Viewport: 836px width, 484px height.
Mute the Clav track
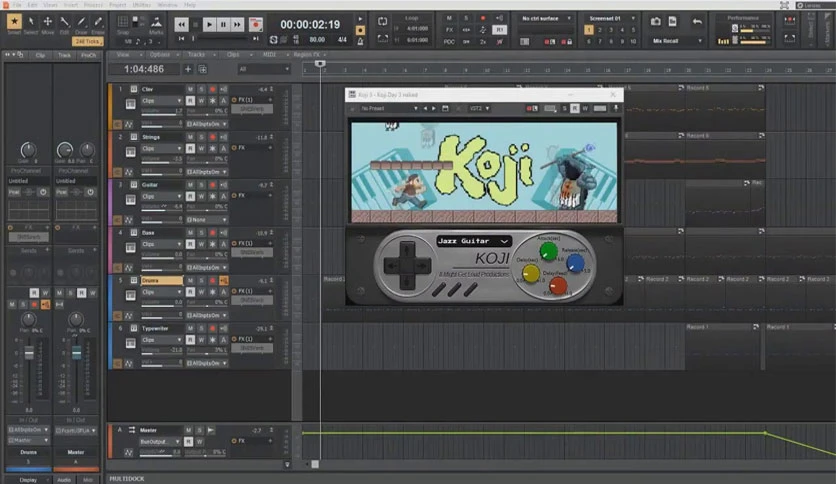click(x=190, y=89)
